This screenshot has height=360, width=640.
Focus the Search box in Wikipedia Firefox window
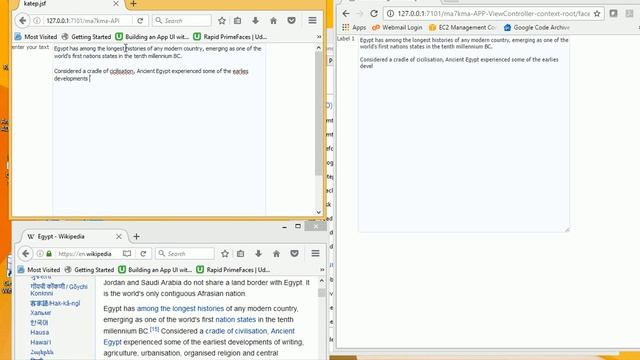[x=185, y=253]
